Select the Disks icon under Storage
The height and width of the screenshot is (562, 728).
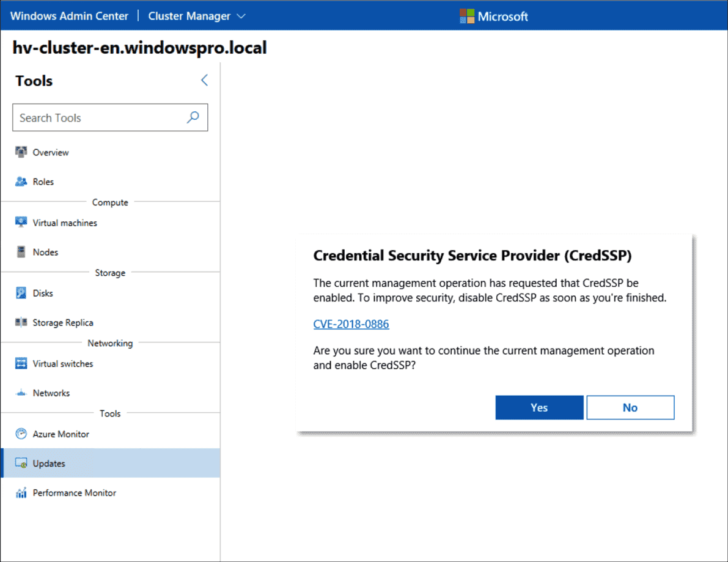click(21, 292)
